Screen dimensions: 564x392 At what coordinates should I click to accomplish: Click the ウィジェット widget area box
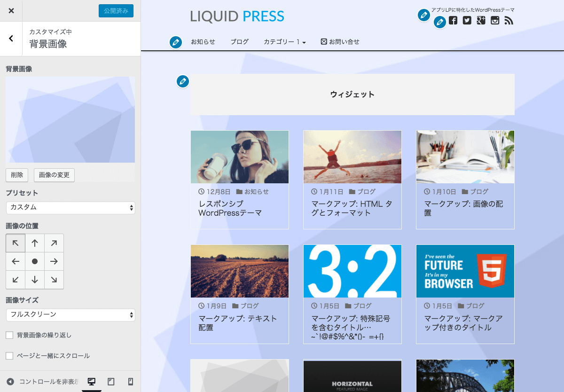click(x=352, y=94)
